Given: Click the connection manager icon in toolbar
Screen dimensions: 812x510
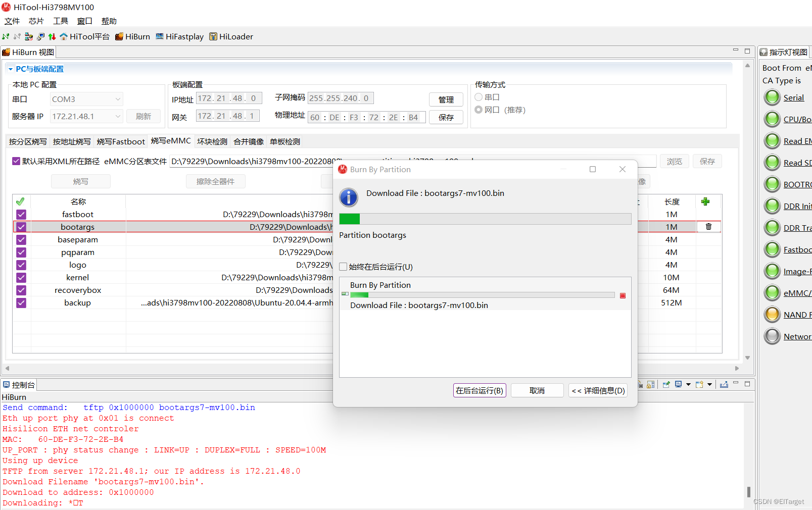Looking at the screenshot, I should click(29, 36).
